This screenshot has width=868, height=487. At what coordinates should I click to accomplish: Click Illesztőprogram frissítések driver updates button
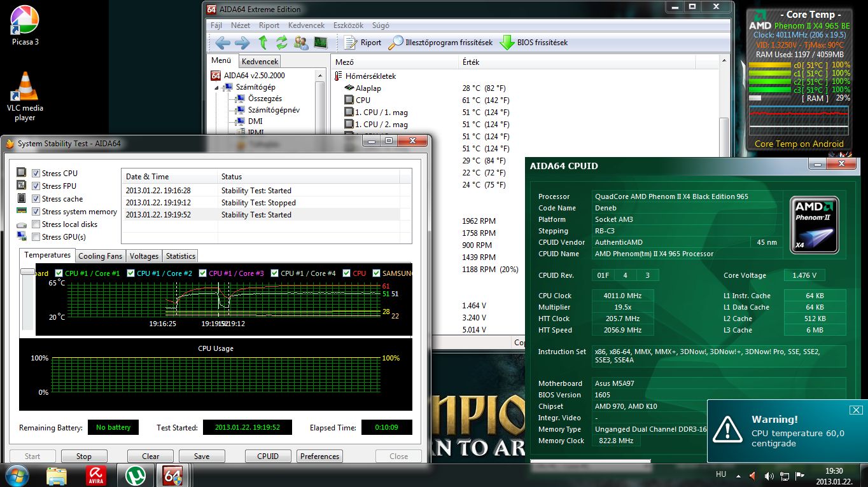point(441,43)
